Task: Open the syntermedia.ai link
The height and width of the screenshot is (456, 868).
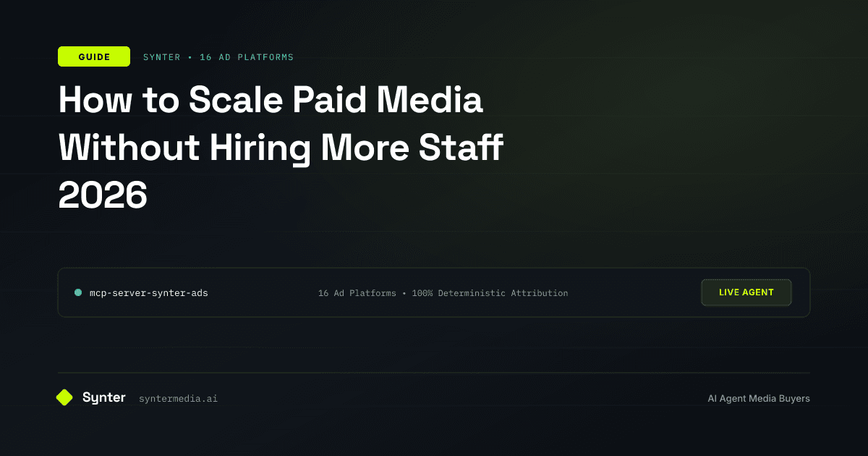Action: pos(178,398)
